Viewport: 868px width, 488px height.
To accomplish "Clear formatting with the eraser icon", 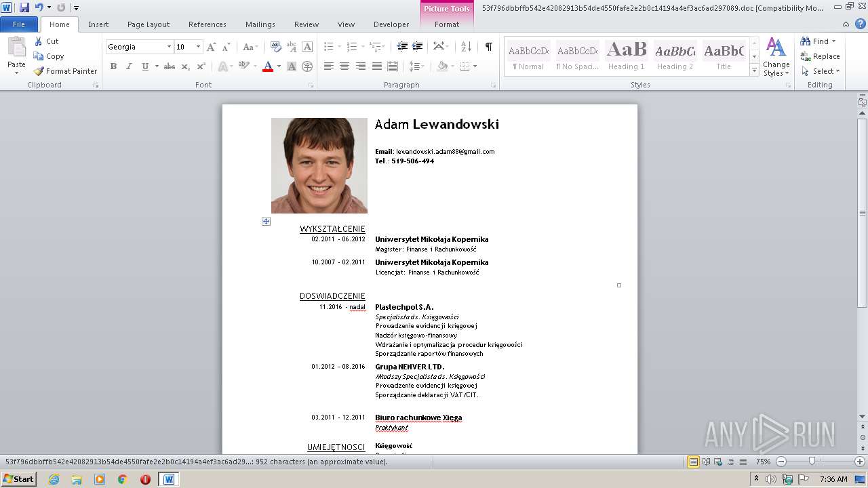I will tap(276, 47).
